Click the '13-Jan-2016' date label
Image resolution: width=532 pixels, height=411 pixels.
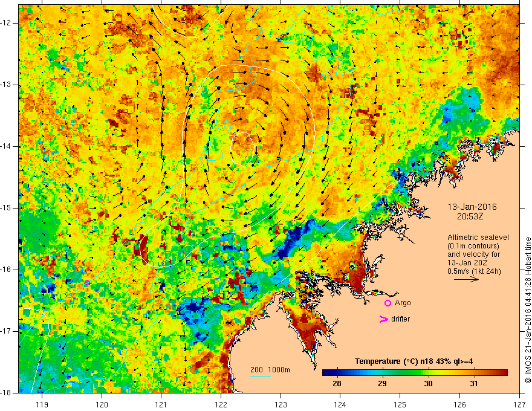tap(472, 207)
